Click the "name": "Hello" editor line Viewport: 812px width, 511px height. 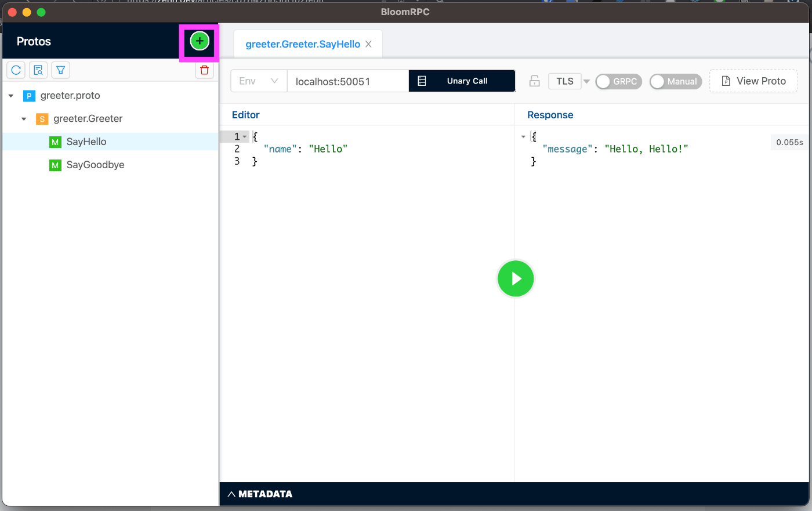tap(306, 149)
